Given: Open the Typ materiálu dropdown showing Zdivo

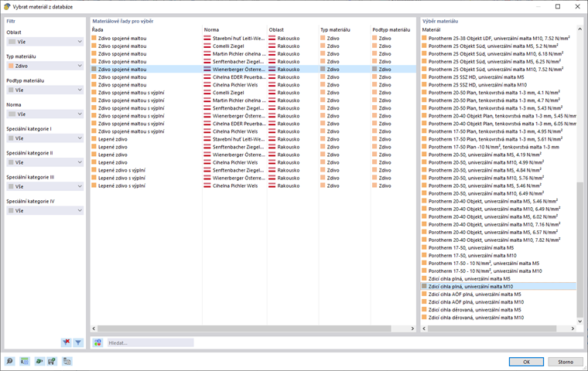Looking at the screenshot, I should coord(45,66).
